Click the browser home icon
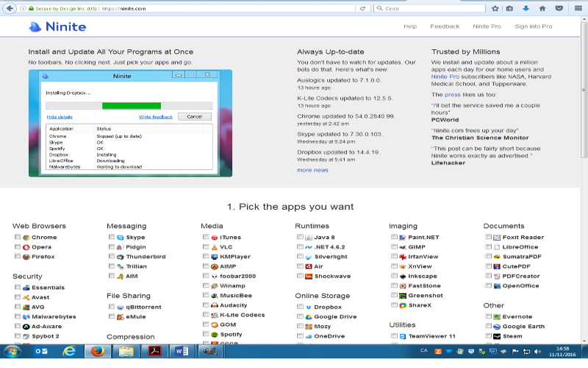 click(x=542, y=8)
